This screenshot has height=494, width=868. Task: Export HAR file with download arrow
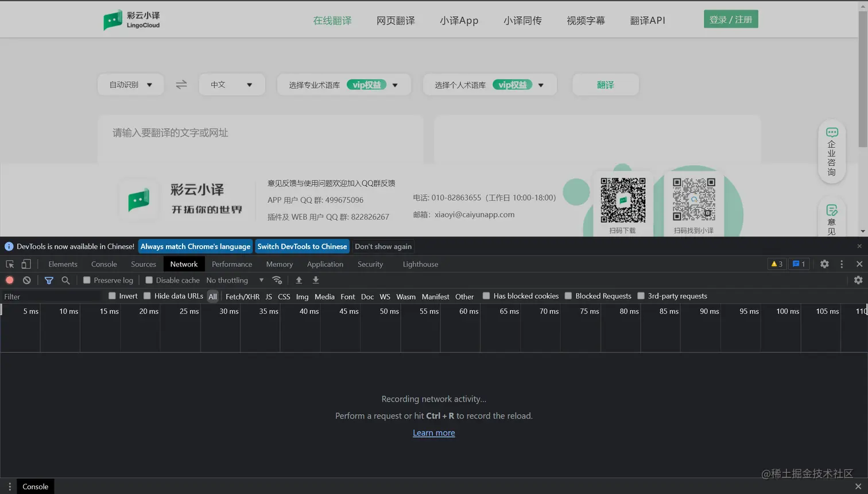(x=316, y=280)
